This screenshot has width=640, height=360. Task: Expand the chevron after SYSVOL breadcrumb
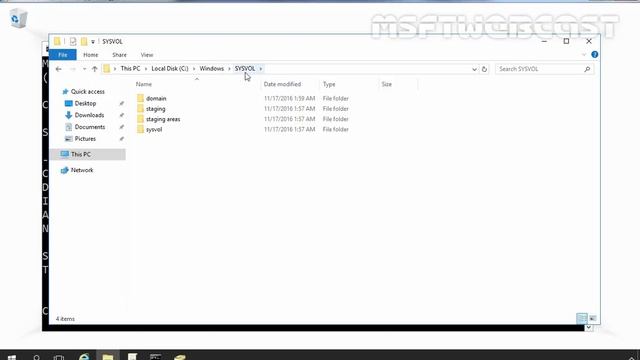pyautogui.click(x=260, y=69)
